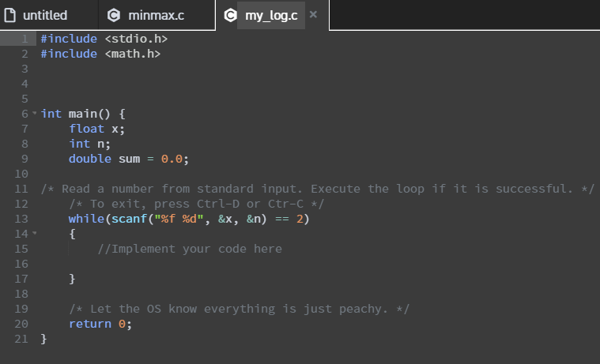Click the comment 'Let the OS know everything is just peachy'
Screen dimensions: 600x364
[x=240, y=309]
